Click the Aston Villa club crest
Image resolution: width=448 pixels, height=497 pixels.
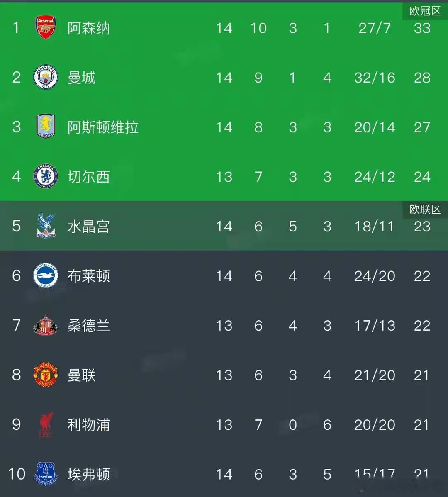[46, 127]
